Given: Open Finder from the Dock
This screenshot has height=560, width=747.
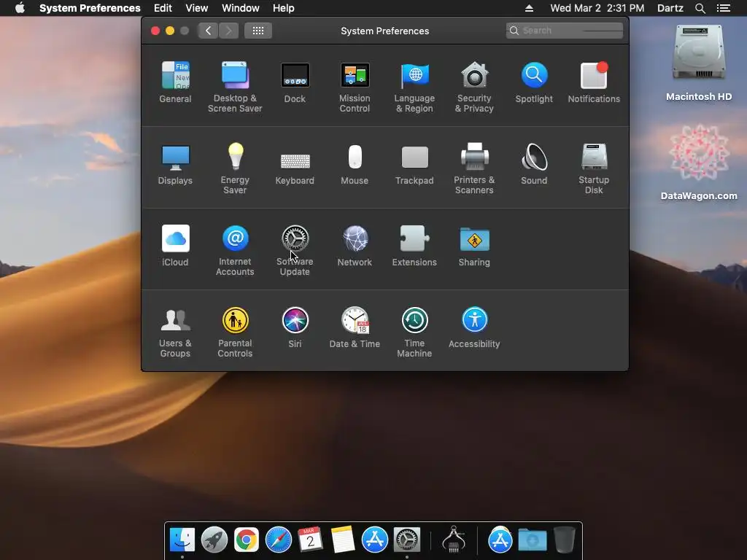Looking at the screenshot, I should click(x=182, y=540).
